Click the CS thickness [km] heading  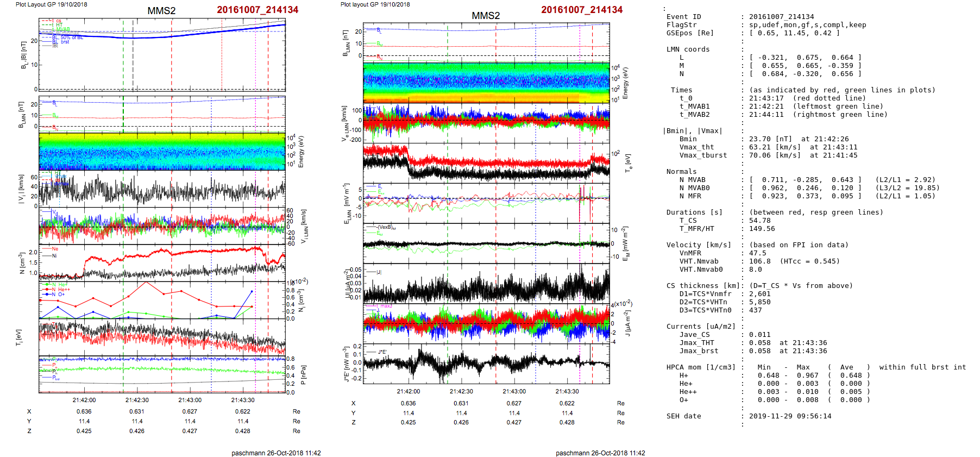point(703,286)
